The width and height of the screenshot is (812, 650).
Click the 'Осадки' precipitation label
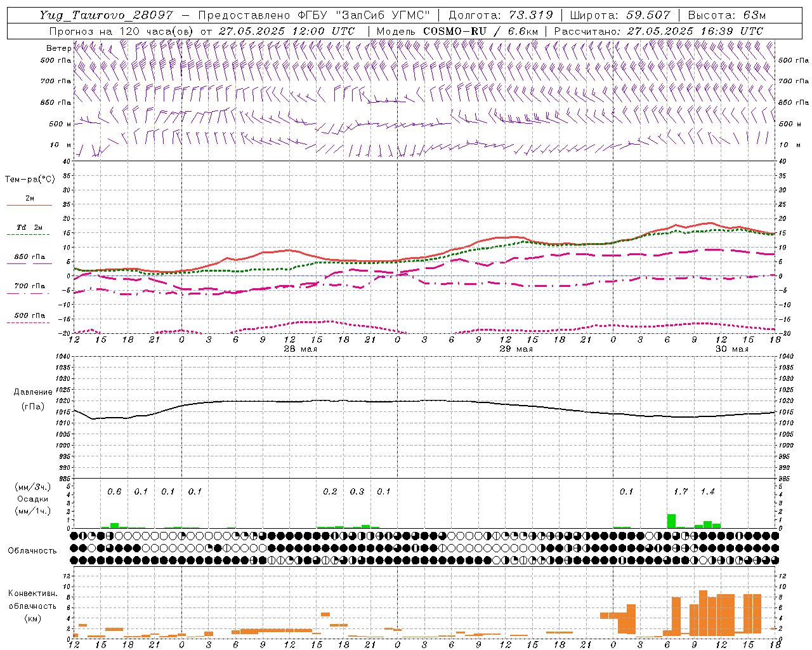coord(32,499)
